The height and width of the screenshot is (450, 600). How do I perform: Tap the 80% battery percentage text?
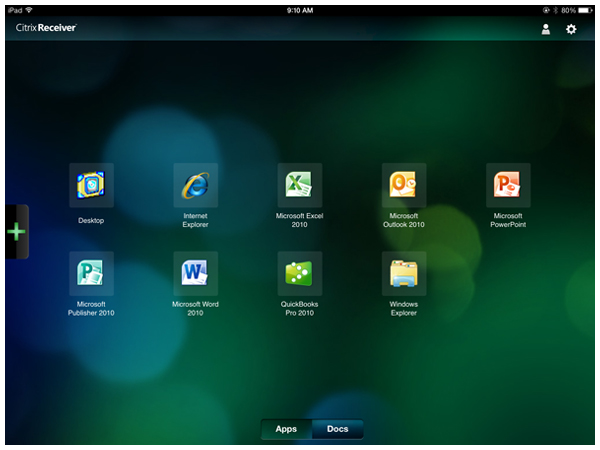[x=568, y=10]
